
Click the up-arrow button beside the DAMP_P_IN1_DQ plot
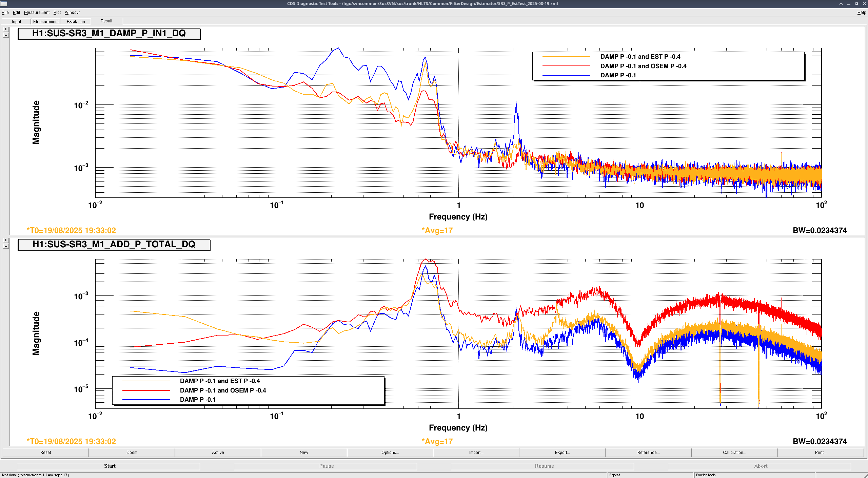(x=6, y=35)
